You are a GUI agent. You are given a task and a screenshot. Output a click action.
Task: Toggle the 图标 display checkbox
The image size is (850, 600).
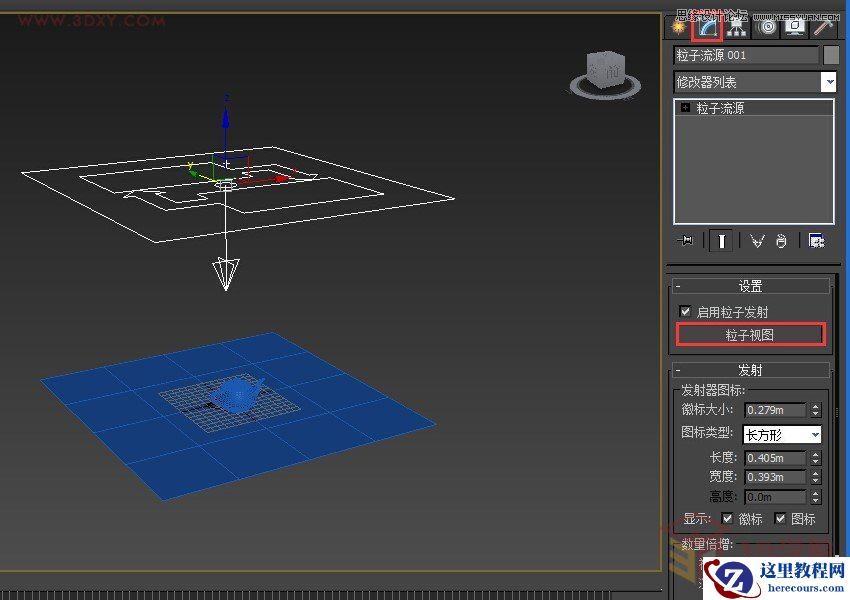[779, 519]
